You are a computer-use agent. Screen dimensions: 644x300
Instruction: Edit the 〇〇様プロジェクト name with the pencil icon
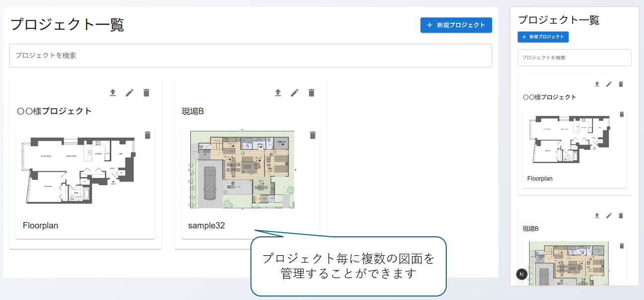[x=130, y=93]
